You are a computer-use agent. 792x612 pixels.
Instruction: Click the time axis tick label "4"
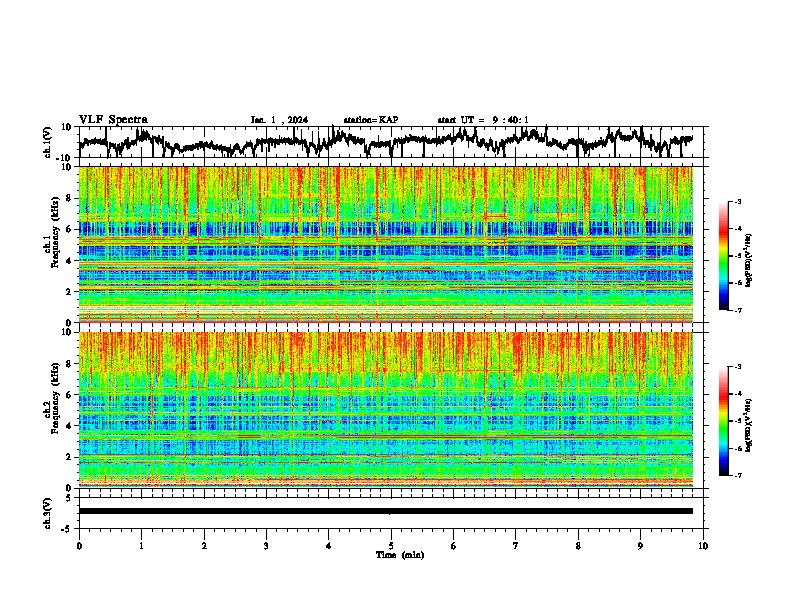[x=329, y=546]
